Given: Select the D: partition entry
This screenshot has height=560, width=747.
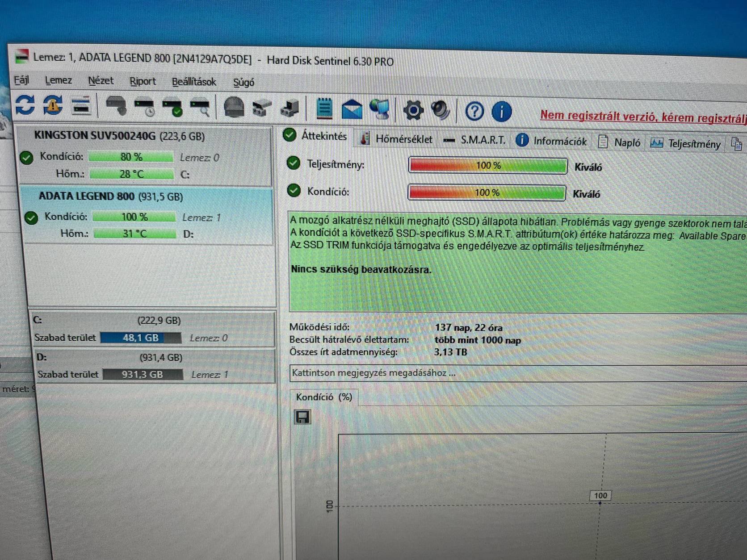Looking at the screenshot, I should click(155, 366).
